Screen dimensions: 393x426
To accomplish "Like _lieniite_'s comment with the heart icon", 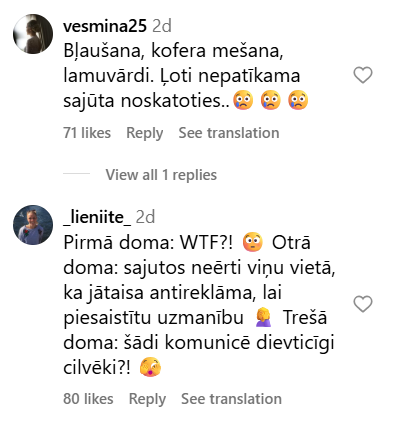I will pos(363,304).
